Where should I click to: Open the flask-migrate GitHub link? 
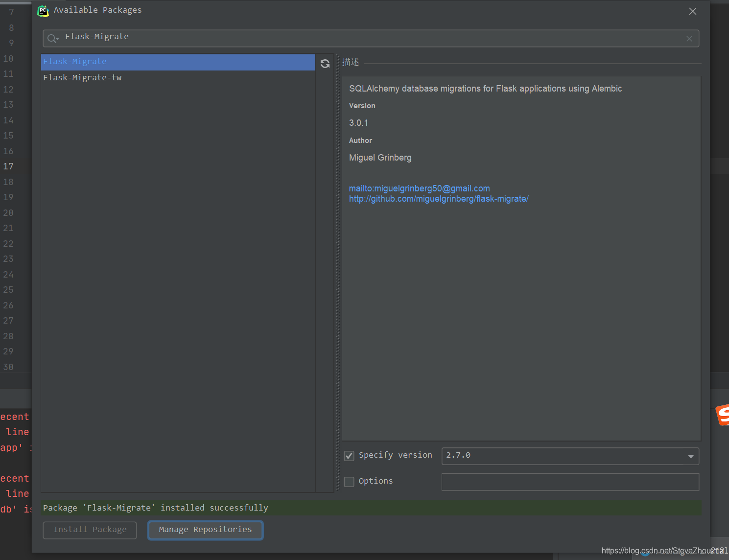(439, 199)
